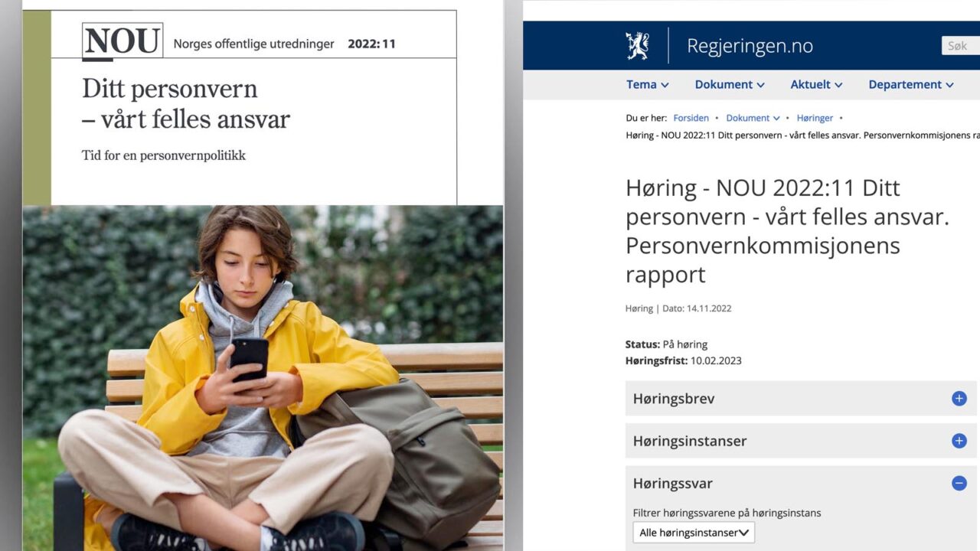Expand Høringsbrev with the plus icon
This screenshot has width=980, height=551.
959,399
